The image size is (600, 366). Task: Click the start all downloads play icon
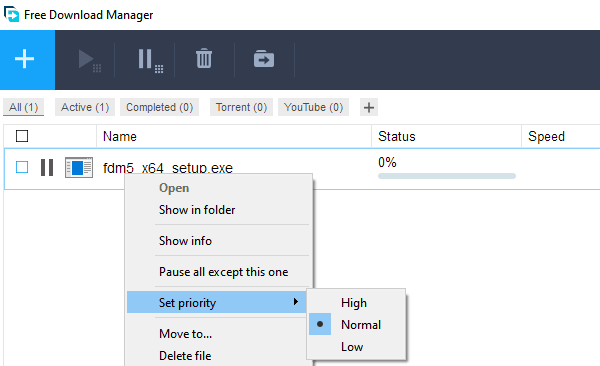[89, 60]
